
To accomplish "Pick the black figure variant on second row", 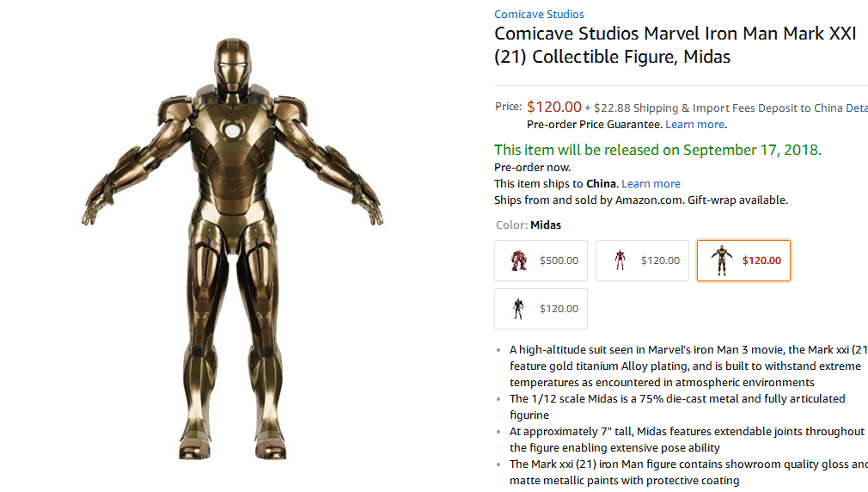I will (x=541, y=309).
